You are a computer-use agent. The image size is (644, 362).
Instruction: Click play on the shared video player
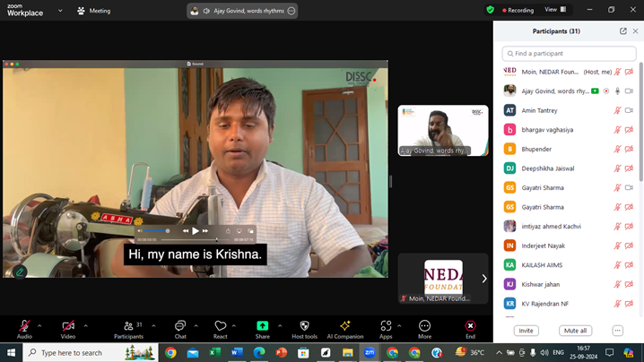(196, 231)
